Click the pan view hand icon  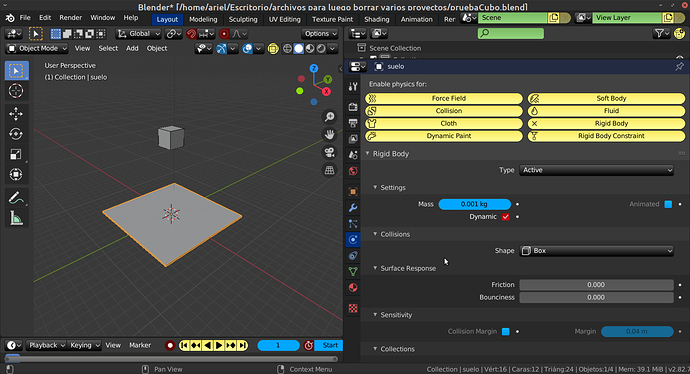tap(329, 134)
